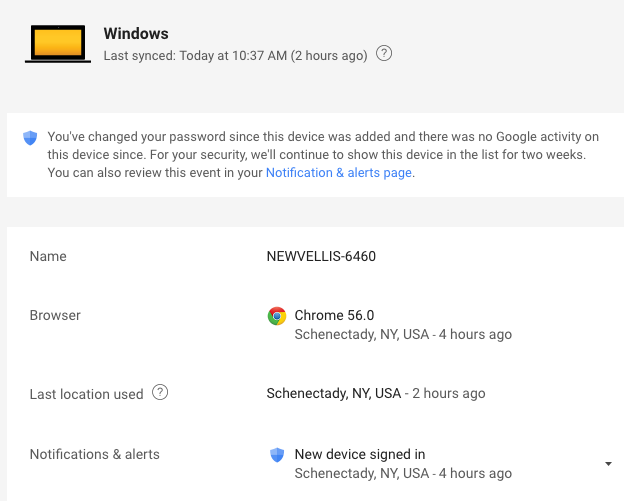Click help icon next to Last synced
Image resolution: width=624 pixels, height=501 pixels.
pos(384,54)
